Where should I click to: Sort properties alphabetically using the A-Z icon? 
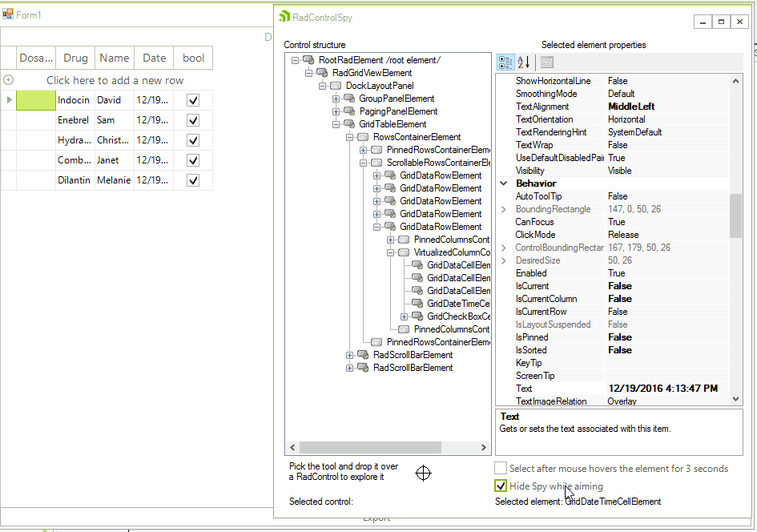pyautogui.click(x=521, y=62)
